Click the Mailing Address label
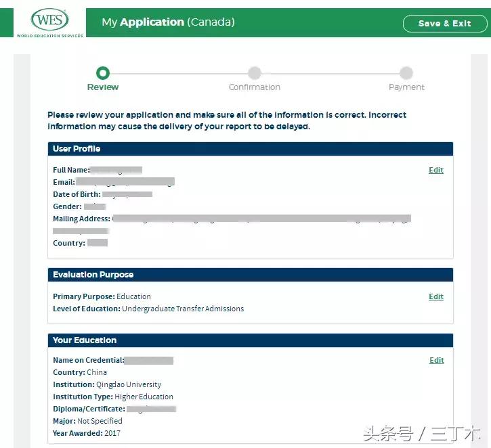491x448 pixels. [x=81, y=219]
